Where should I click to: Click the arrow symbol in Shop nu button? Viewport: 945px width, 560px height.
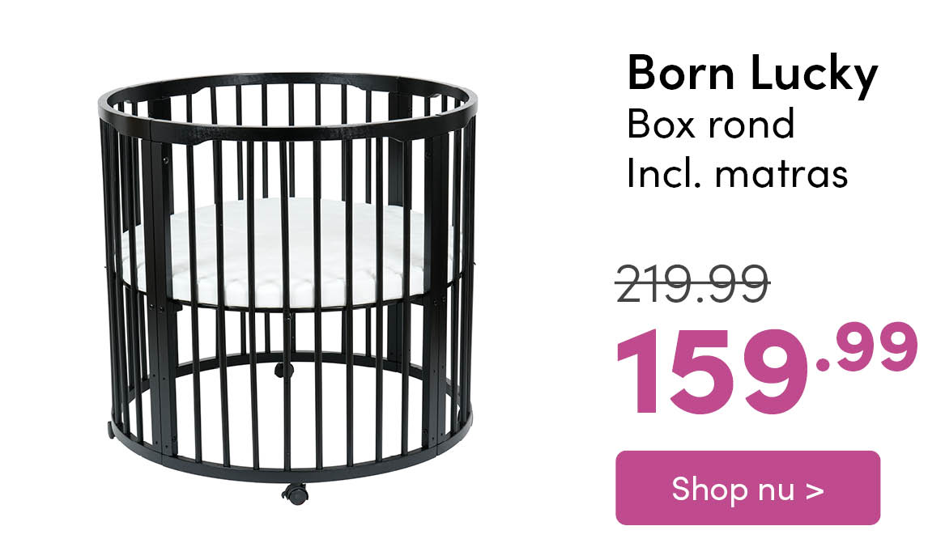(x=815, y=490)
